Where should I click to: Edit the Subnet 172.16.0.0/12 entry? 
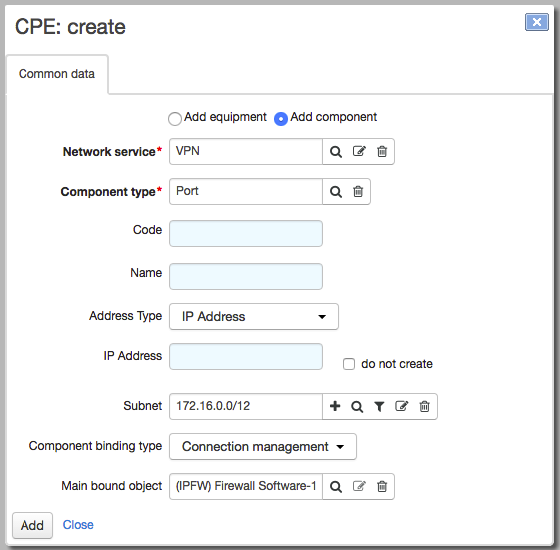pos(401,406)
